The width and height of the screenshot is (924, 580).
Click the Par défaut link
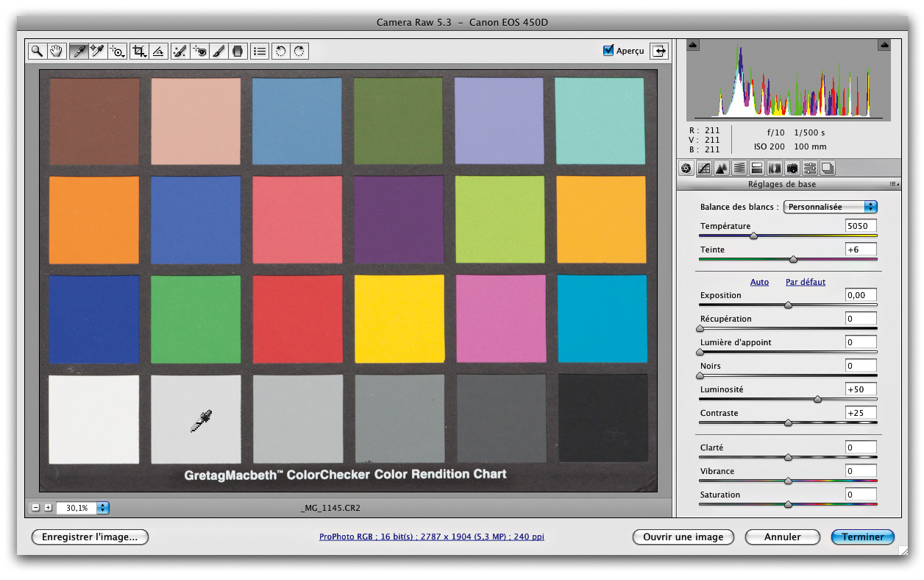point(806,282)
